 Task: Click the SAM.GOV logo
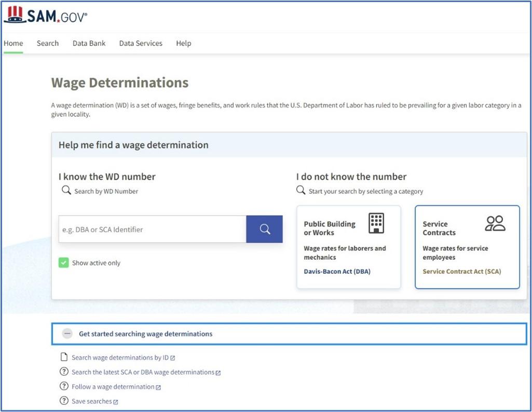[x=46, y=15]
